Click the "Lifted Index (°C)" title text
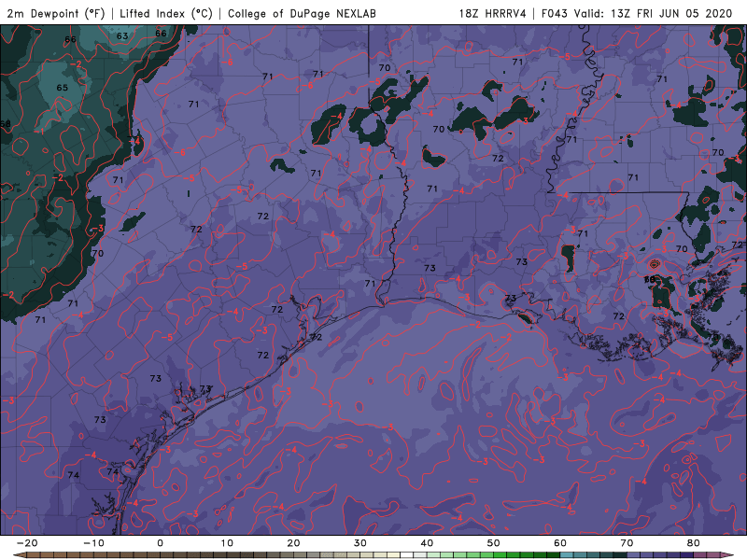This screenshot has height=560, width=747. 166,14
